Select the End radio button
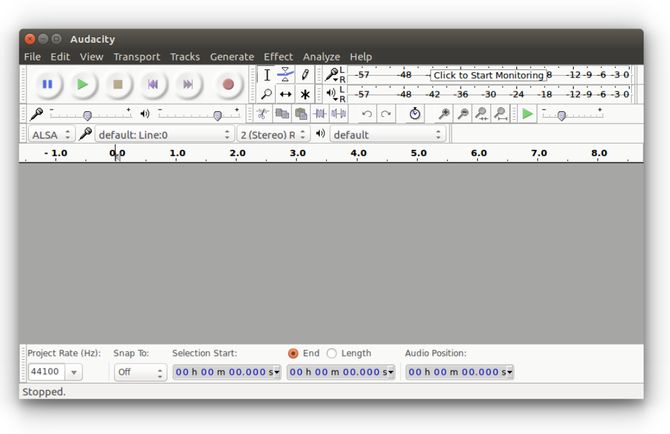This screenshot has height=434, width=670. coord(293,353)
